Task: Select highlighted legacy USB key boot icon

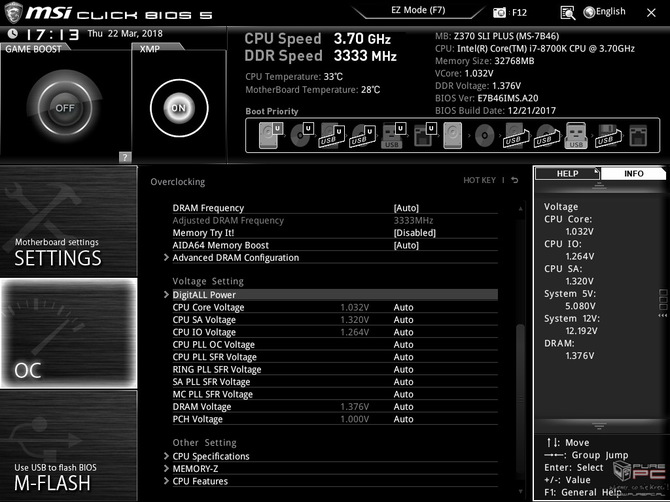Action: point(576,135)
